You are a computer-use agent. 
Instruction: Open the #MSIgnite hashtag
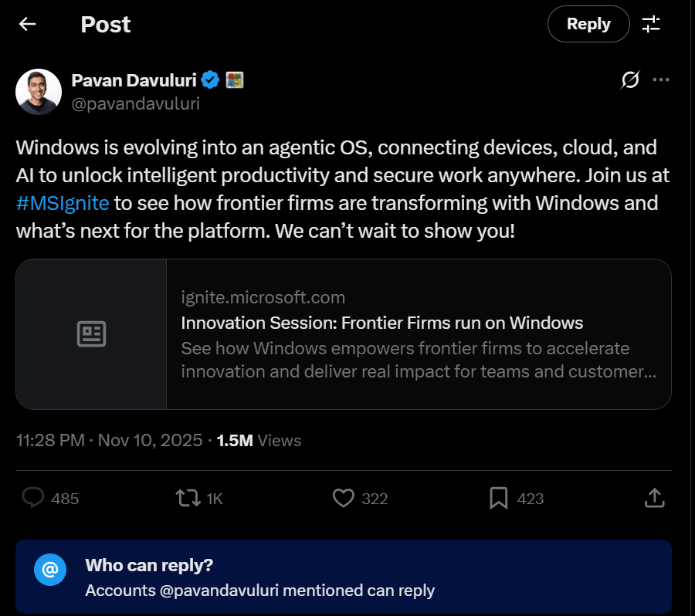click(x=62, y=202)
